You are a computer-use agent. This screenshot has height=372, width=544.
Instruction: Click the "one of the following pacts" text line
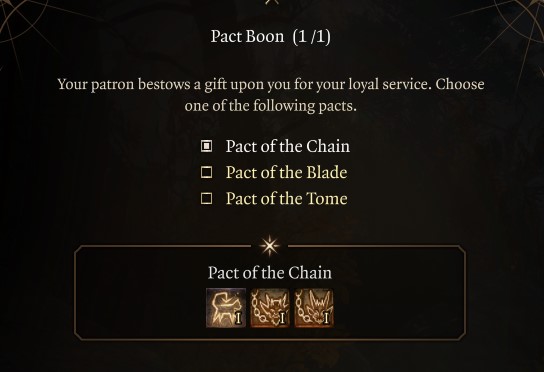click(x=271, y=105)
